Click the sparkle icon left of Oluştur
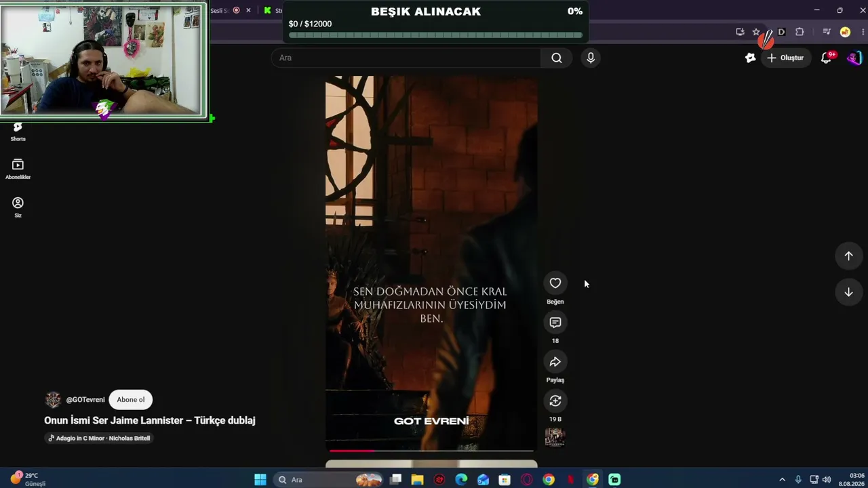 click(x=750, y=58)
